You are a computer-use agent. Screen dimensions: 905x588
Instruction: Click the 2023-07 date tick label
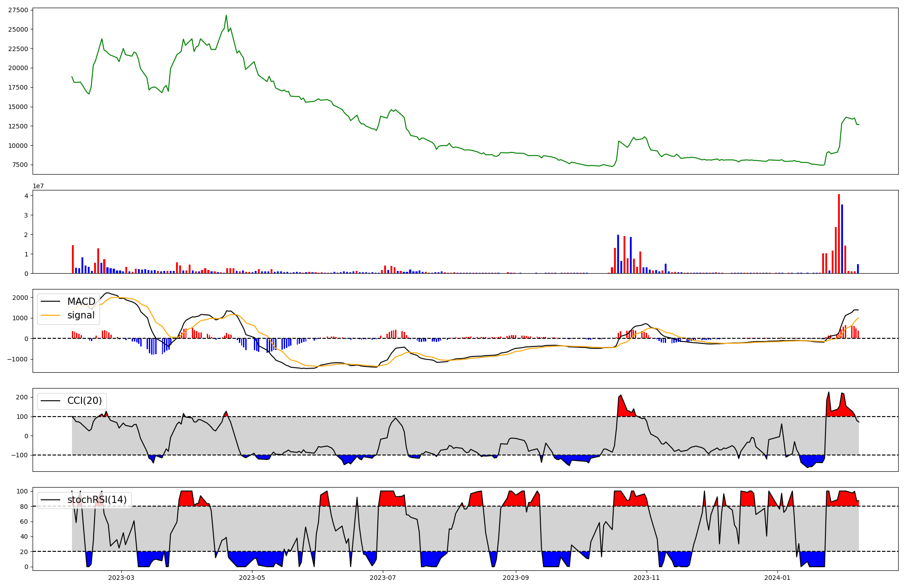[x=383, y=578]
